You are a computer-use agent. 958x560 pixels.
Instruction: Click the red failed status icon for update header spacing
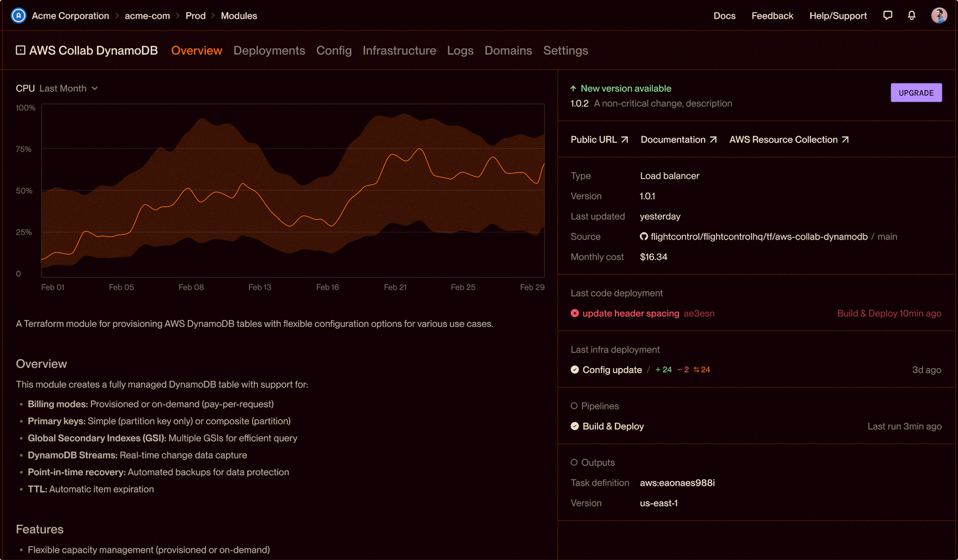[575, 313]
